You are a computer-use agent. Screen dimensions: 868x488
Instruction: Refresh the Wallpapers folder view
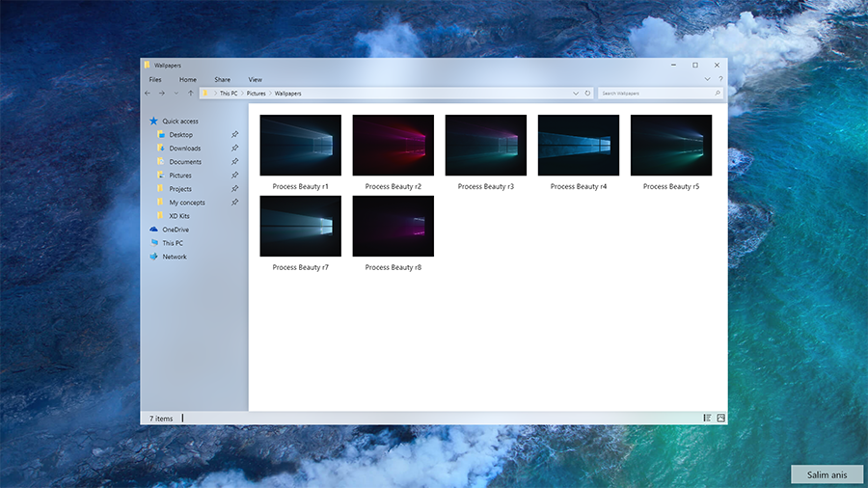point(587,94)
